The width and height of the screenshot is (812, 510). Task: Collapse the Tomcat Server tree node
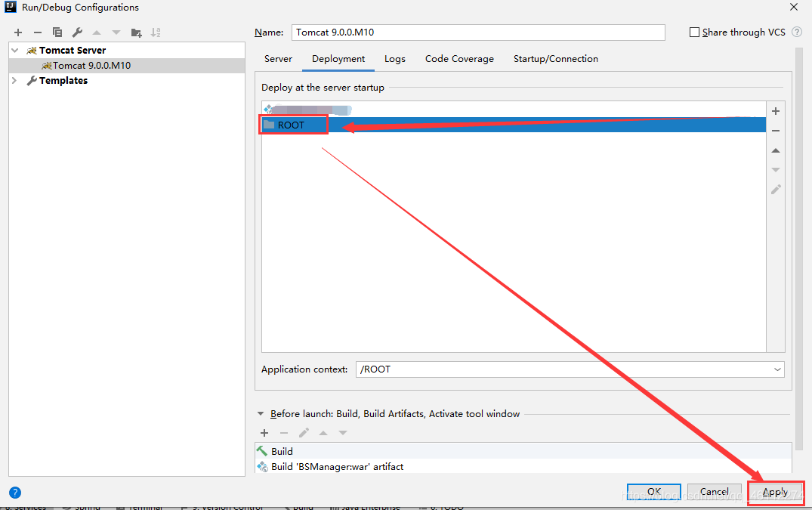click(x=15, y=50)
